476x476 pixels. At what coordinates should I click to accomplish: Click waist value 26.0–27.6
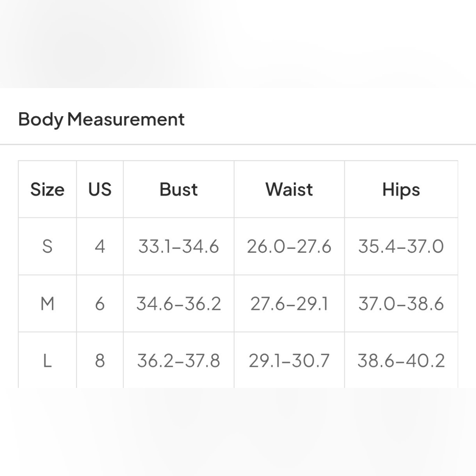289,246
